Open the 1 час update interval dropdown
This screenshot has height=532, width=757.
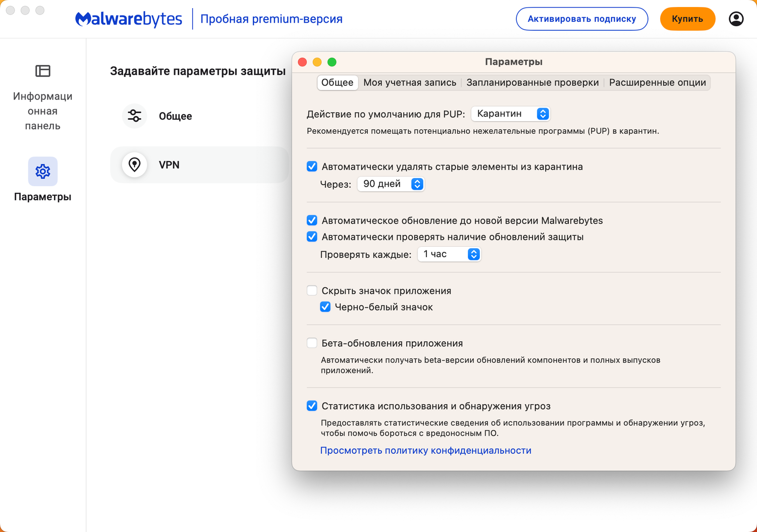(449, 254)
